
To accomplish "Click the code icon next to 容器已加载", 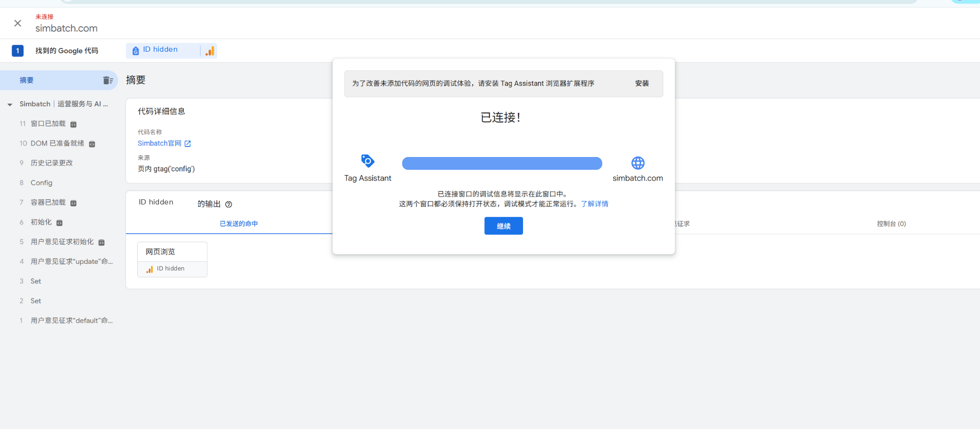I will point(74,203).
